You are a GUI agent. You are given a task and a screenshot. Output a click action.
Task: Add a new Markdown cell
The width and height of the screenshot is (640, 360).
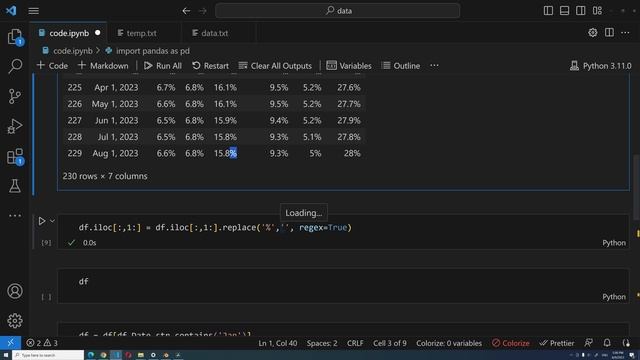pyautogui.click(x=103, y=66)
